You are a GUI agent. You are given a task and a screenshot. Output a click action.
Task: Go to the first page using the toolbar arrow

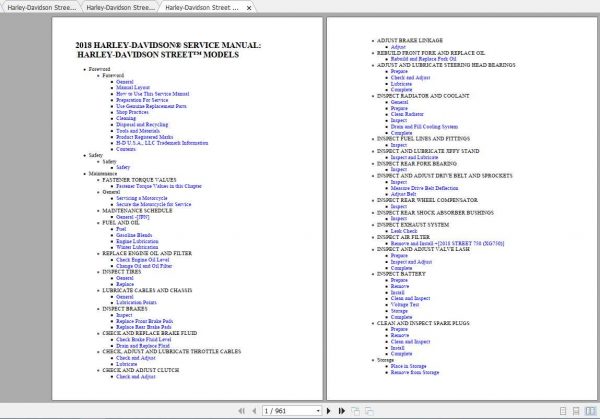(241, 411)
